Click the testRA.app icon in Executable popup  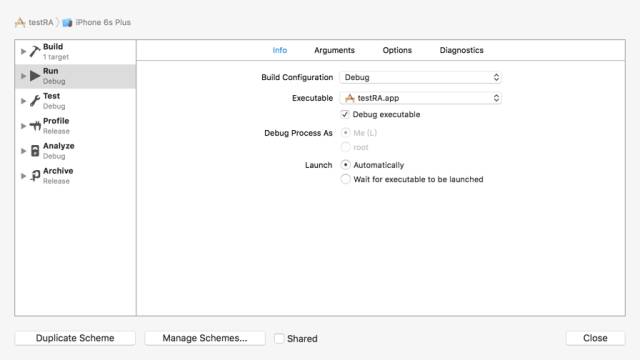pos(350,98)
